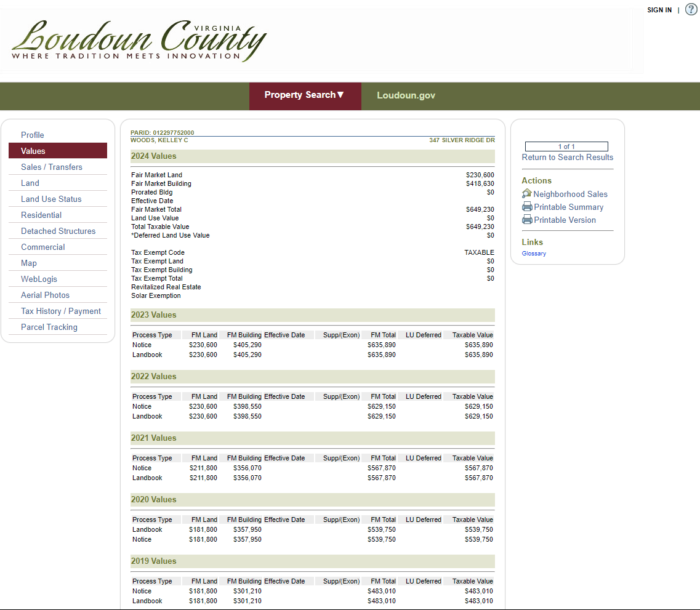Click address 347 SILVER RIDGE DR
Viewport: 700px width, 610px height.
pyautogui.click(x=462, y=140)
